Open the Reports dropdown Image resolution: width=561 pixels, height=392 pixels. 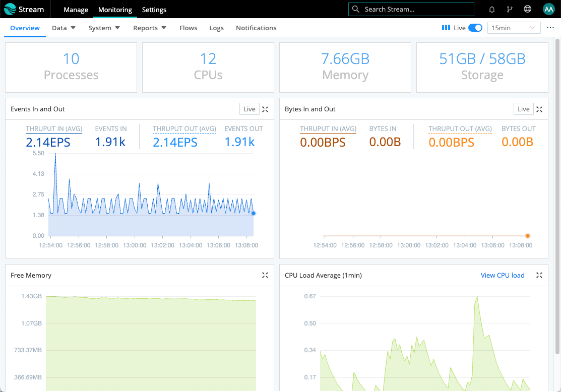click(149, 28)
